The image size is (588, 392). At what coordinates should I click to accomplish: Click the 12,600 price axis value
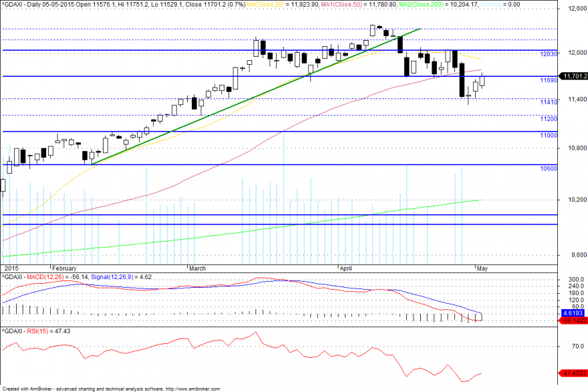pos(577,9)
